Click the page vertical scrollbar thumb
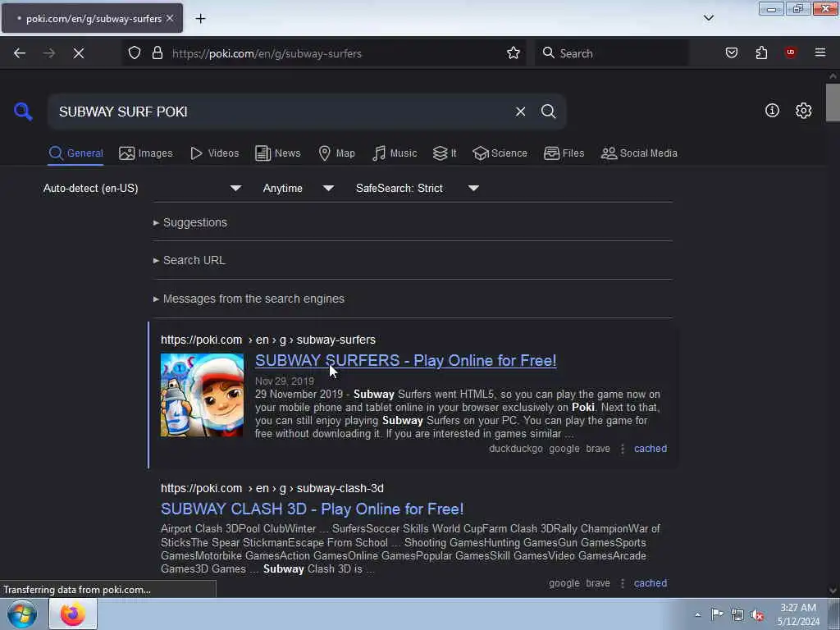840x630 pixels. [x=833, y=103]
